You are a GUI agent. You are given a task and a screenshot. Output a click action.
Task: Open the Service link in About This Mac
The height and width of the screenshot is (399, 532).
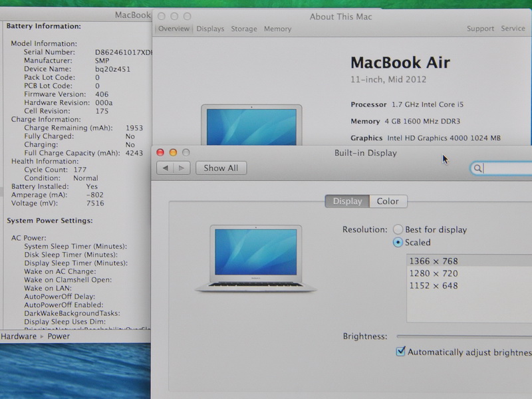pos(513,29)
